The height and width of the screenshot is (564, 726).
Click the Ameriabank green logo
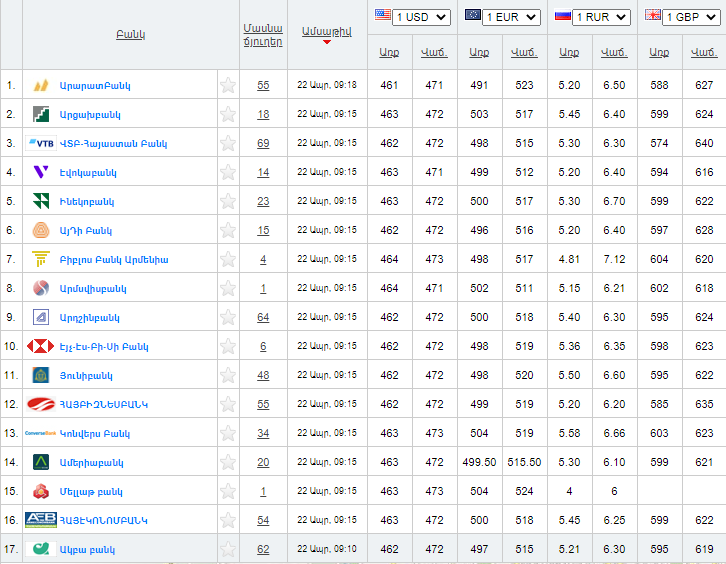tap(41, 463)
